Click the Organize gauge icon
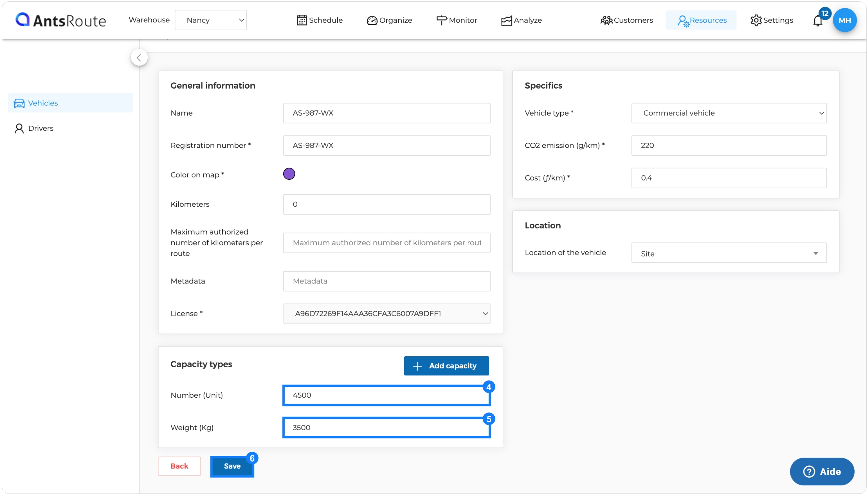 point(372,21)
